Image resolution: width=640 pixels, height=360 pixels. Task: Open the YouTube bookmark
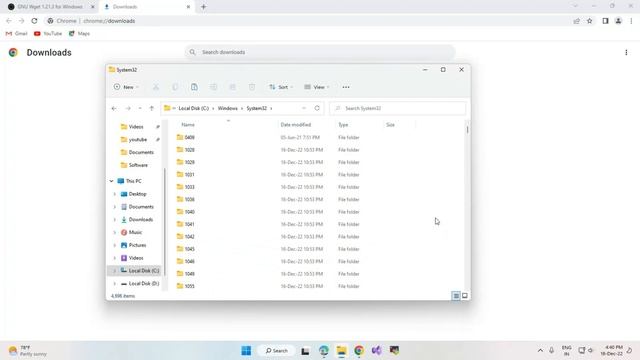(48, 33)
